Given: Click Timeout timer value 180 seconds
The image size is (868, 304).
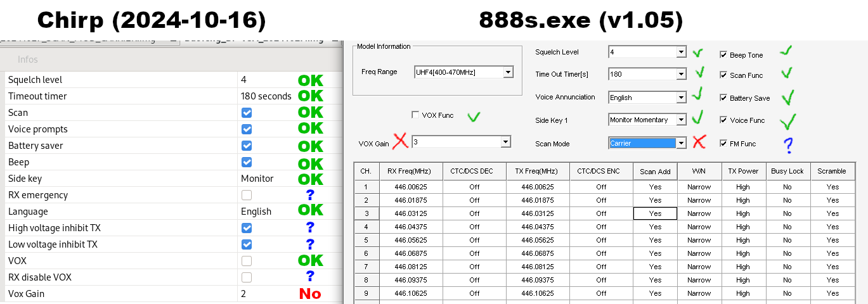Looking at the screenshot, I should 266,96.
